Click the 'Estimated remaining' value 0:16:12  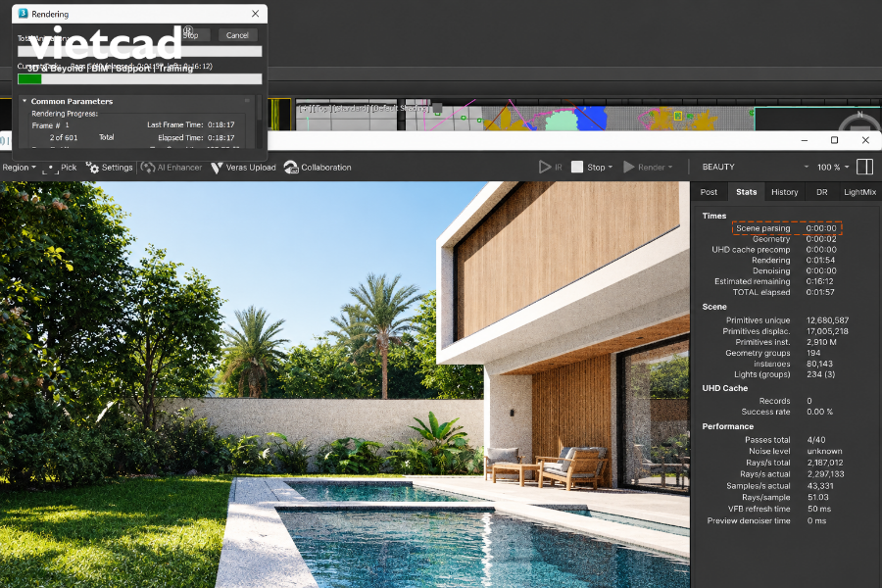(x=820, y=281)
